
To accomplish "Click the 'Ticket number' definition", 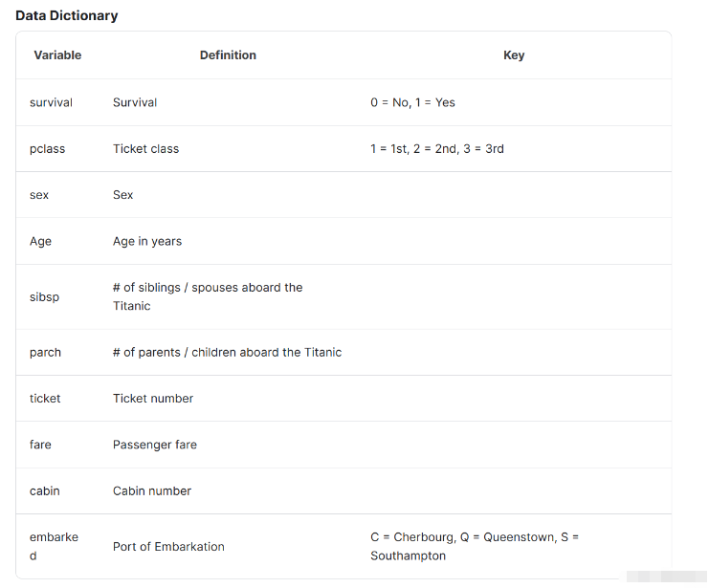I will point(153,399).
